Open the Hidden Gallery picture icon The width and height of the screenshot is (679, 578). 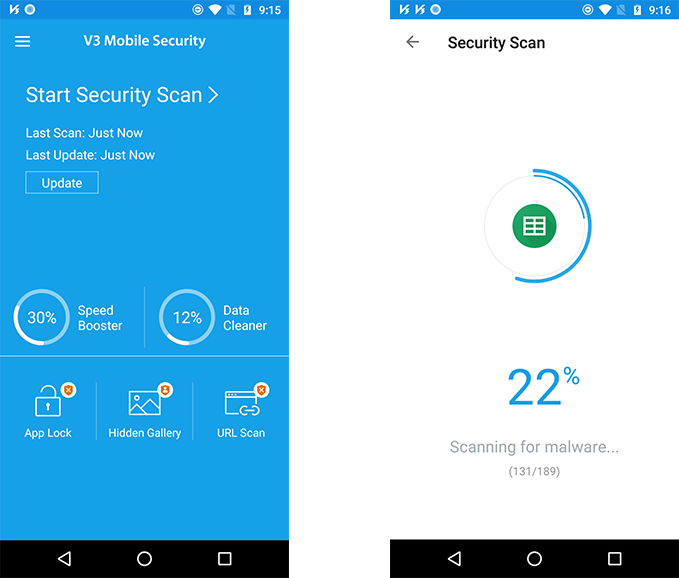[144, 403]
